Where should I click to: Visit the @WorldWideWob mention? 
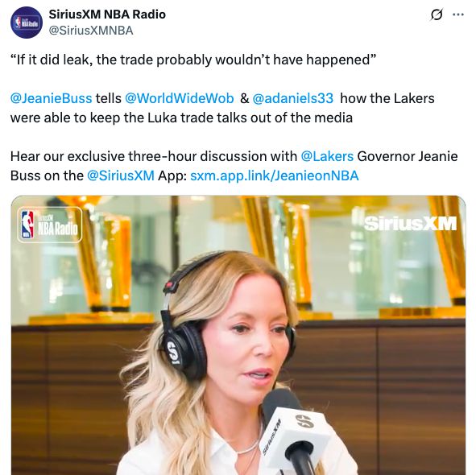point(179,98)
